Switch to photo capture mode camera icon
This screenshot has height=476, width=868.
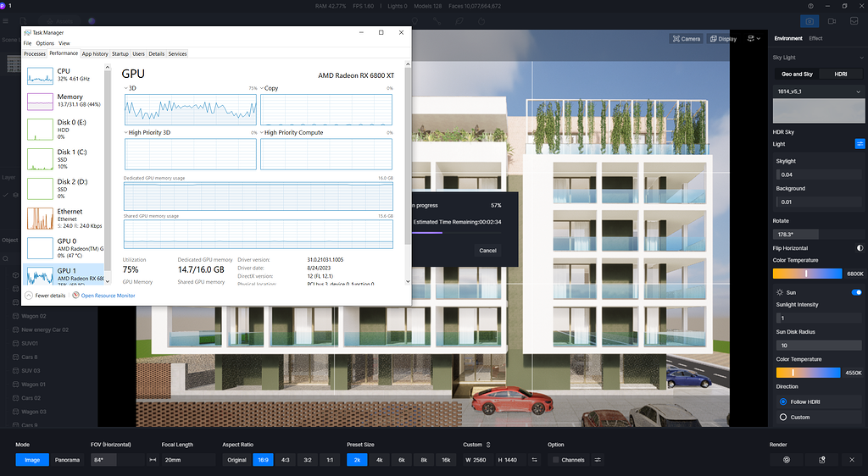pos(810,21)
